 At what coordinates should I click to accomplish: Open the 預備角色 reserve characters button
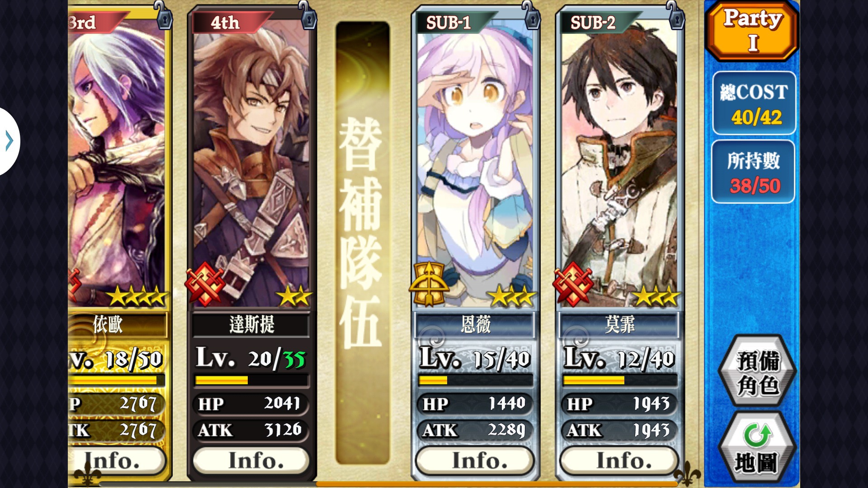coord(758,372)
